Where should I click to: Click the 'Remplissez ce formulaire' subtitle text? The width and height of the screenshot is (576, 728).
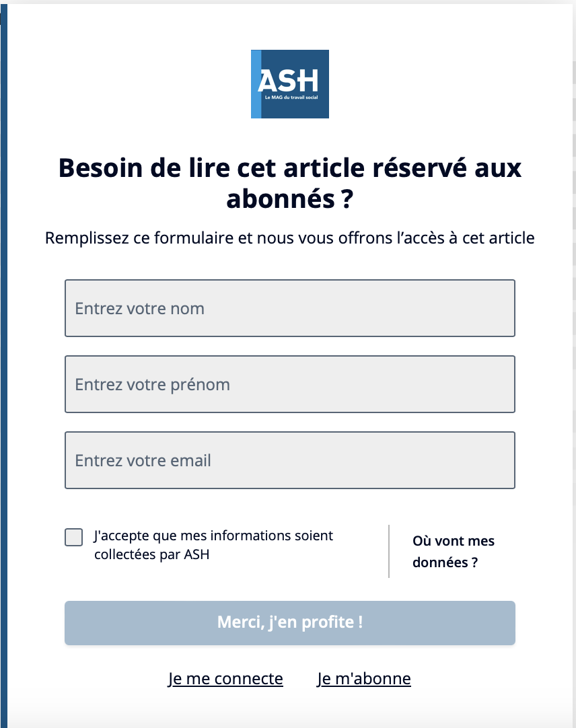point(290,238)
